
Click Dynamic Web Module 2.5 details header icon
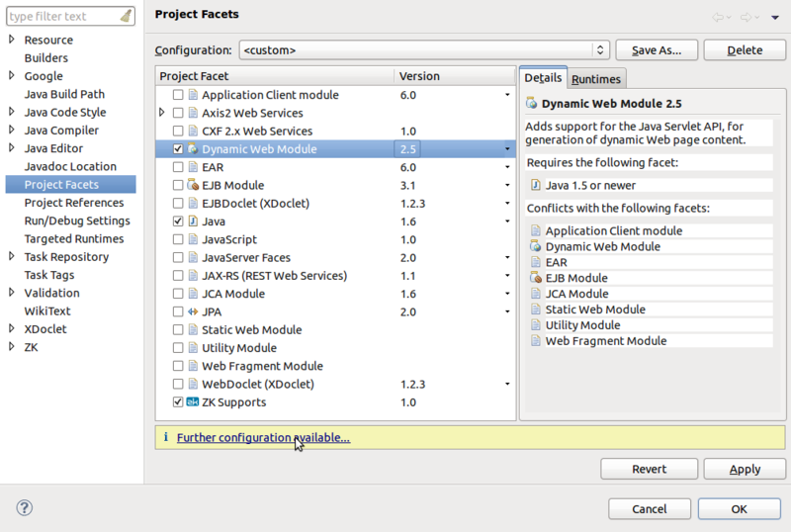click(532, 104)
